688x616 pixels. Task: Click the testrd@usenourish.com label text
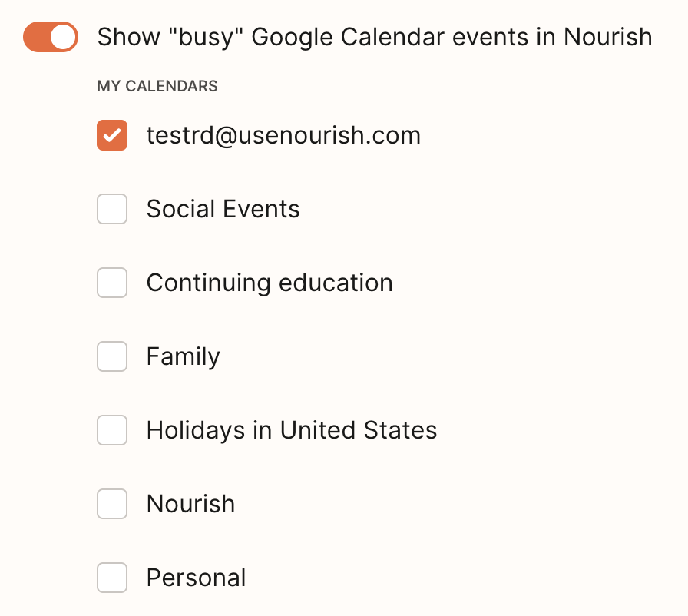[283, 136]
